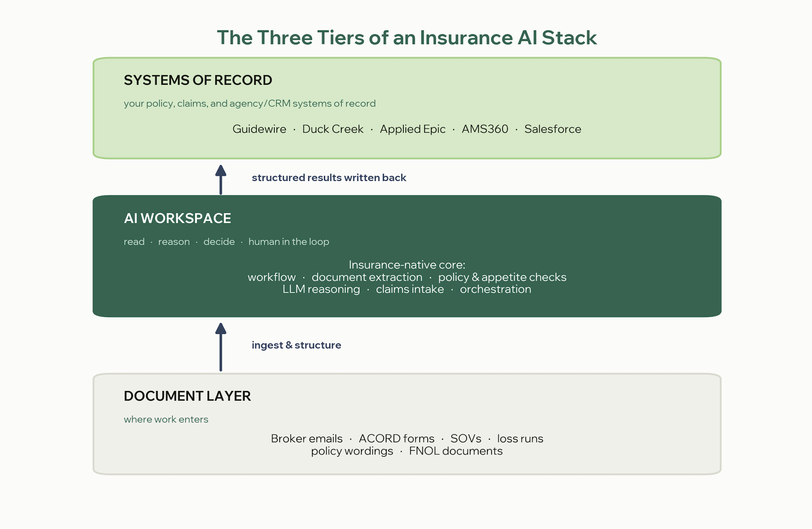Click 'Insurance-native core:' line
This screenshot has width=812, height=529.
(x=407, y=264)
